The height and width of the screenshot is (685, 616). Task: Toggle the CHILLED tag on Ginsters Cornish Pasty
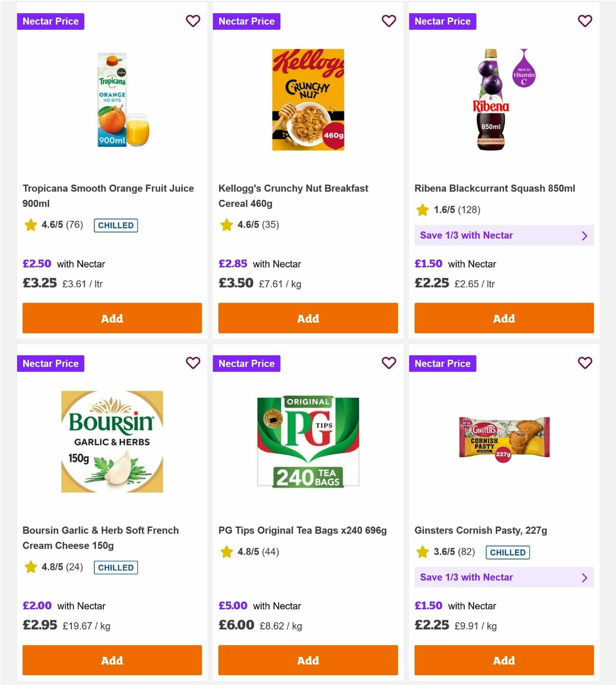[508, 552]
